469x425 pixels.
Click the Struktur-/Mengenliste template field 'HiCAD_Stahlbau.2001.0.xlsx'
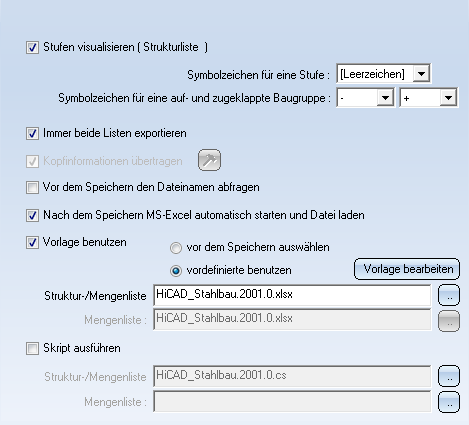292,295
